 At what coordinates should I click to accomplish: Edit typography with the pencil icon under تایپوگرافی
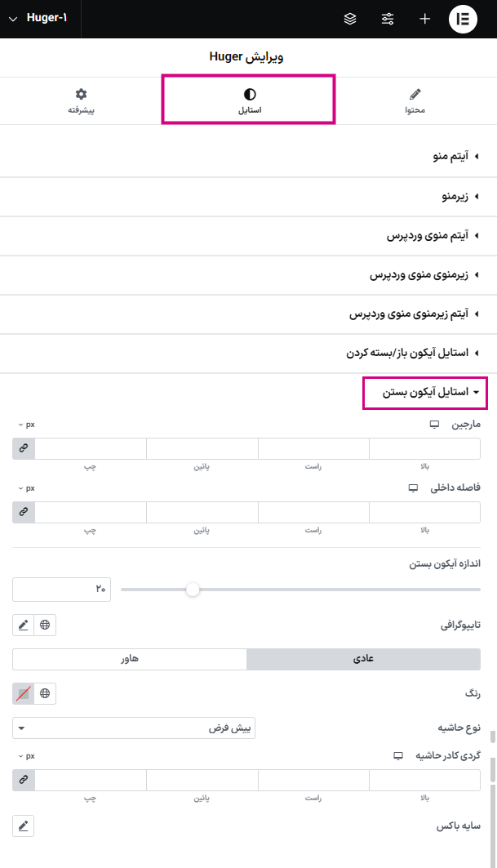coord(22,625)
